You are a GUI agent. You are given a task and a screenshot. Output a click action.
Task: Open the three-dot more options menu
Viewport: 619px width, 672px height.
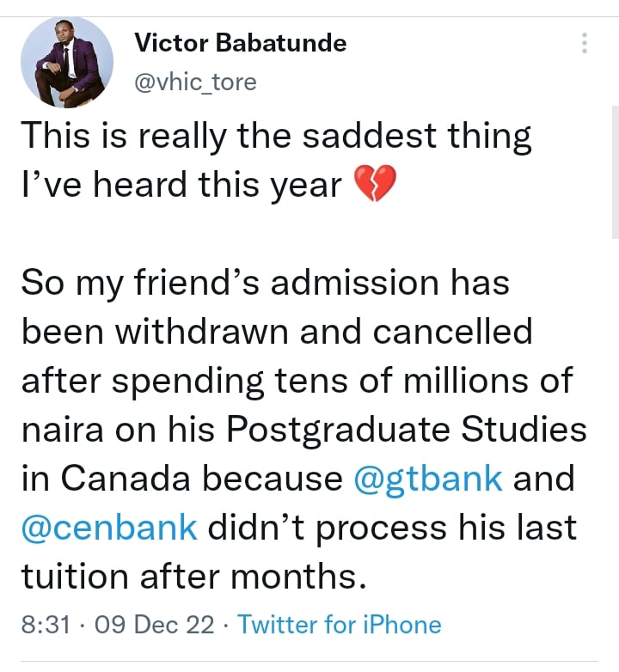585,44
